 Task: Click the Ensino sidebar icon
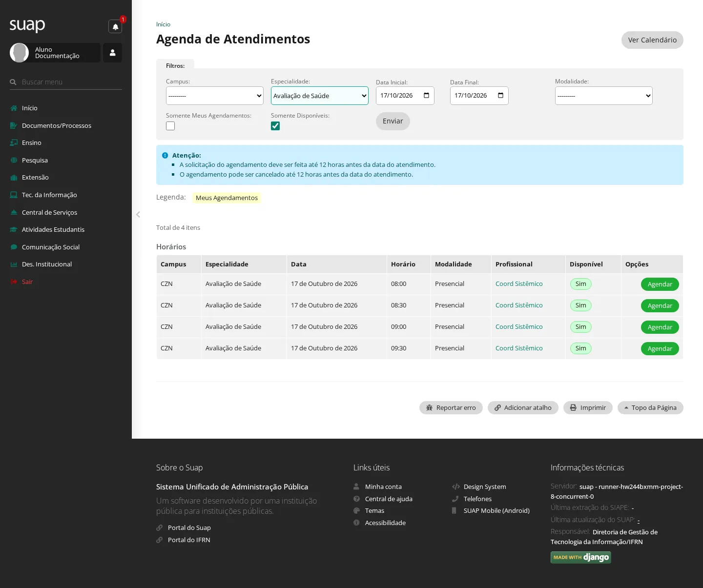point(14,143)
